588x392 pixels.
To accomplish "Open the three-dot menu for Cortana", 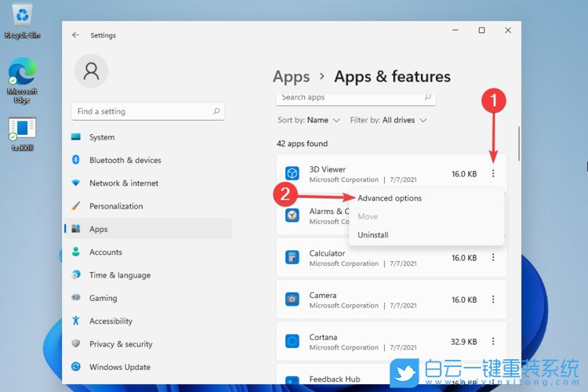I will click(x=493, y=341).
